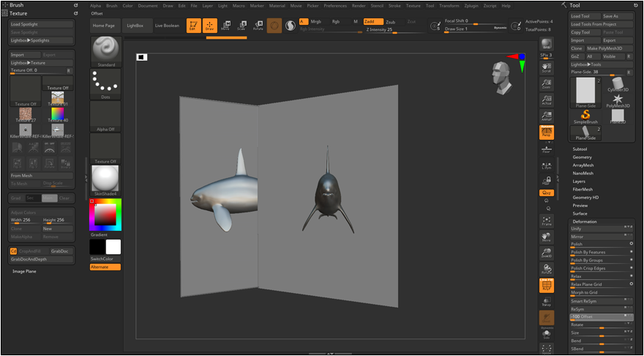Choose the Scale transform tool
Viewport: 644px width, 356px height.
click(241, 26)
